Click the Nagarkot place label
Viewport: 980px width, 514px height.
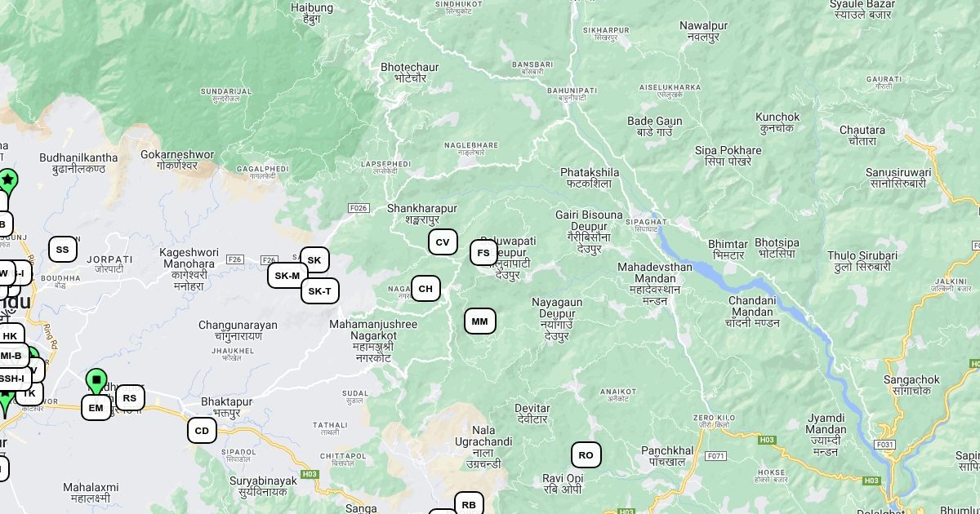coord(372,335)
